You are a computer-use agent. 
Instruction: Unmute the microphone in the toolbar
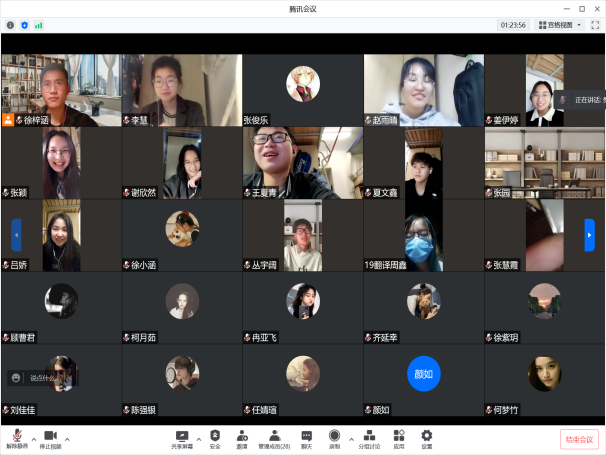[x=16, y=437]
